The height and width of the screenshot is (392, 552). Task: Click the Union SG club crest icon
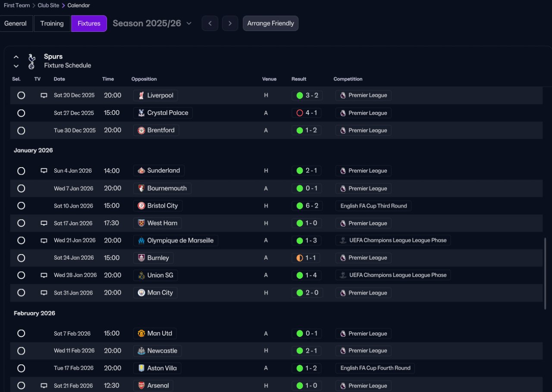141,275
